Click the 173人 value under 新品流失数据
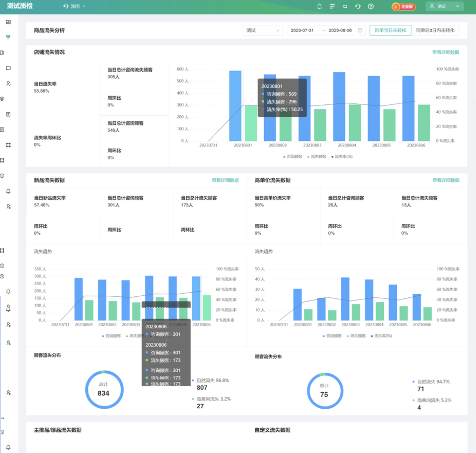Image resolution: width=476 pixels, height=453 pixels. (x=187, y=205)
